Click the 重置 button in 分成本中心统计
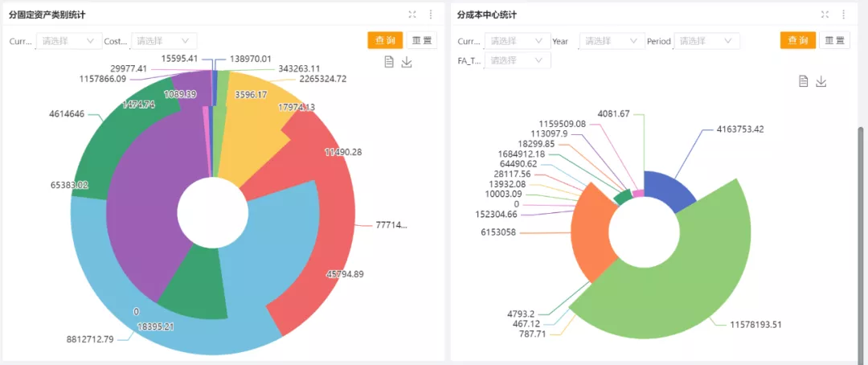Screen dimensions: 868x365 tap(834, 41)
